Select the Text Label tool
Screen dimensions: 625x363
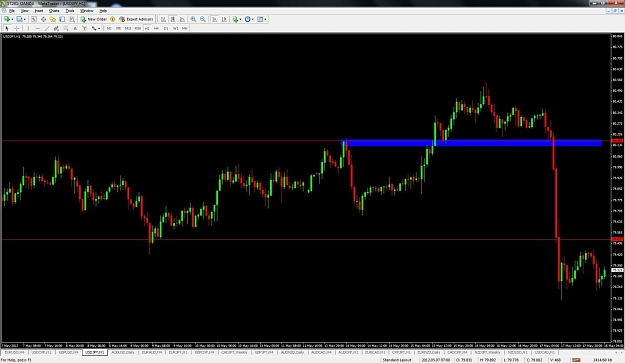(x=85, y=28)
